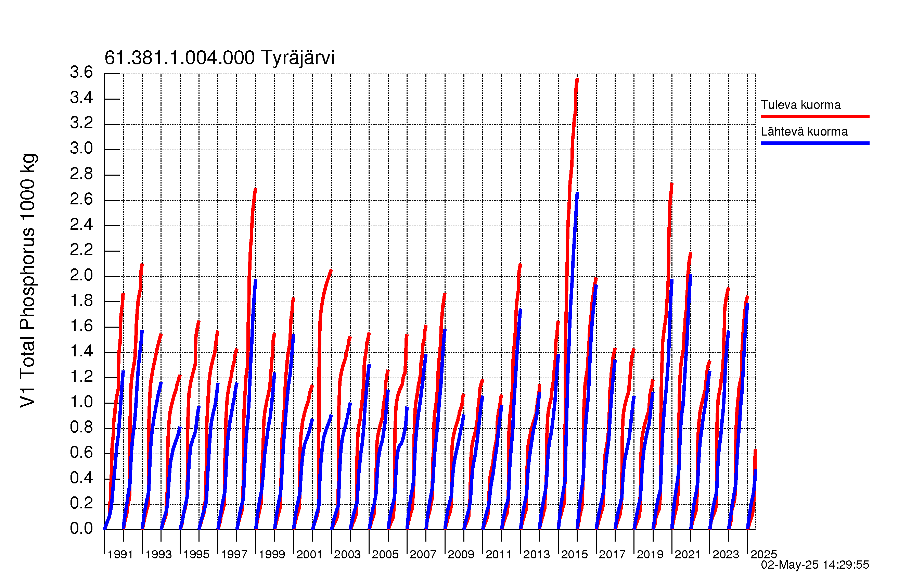Click the highest red peak near 3.55

click(577, 79)
